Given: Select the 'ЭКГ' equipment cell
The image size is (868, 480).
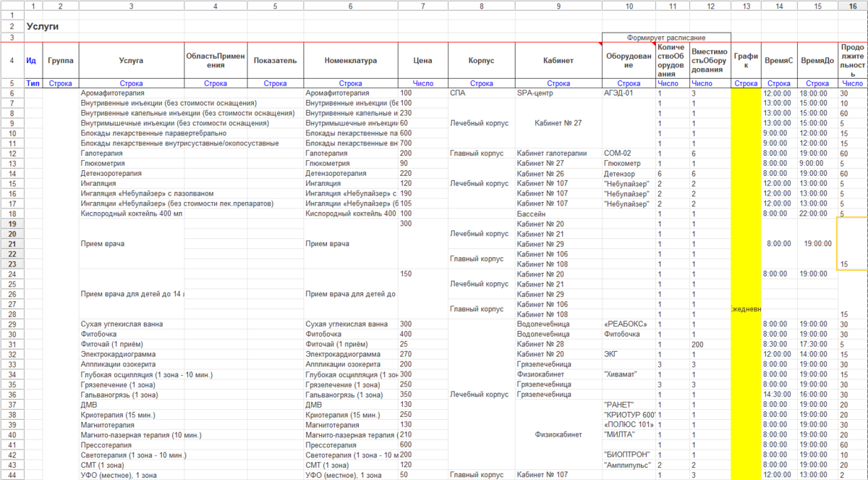Looking at the screenshot, I should click(629, 355).
